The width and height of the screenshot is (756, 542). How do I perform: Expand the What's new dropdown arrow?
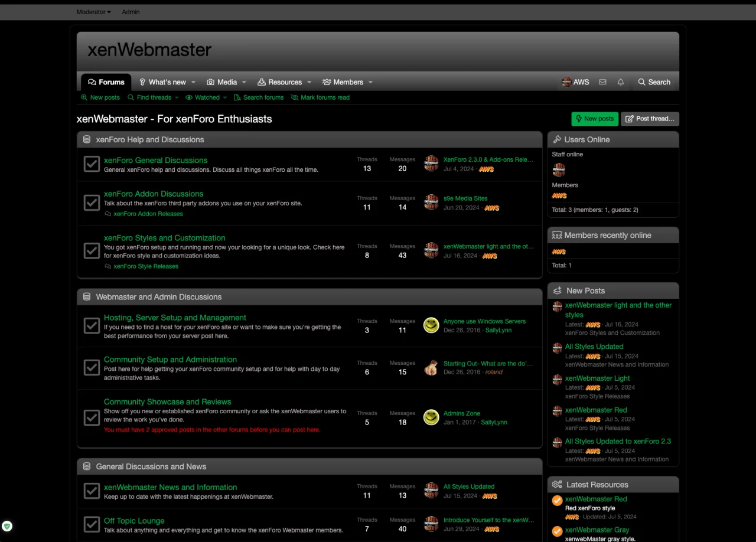(x=194, y=82)
